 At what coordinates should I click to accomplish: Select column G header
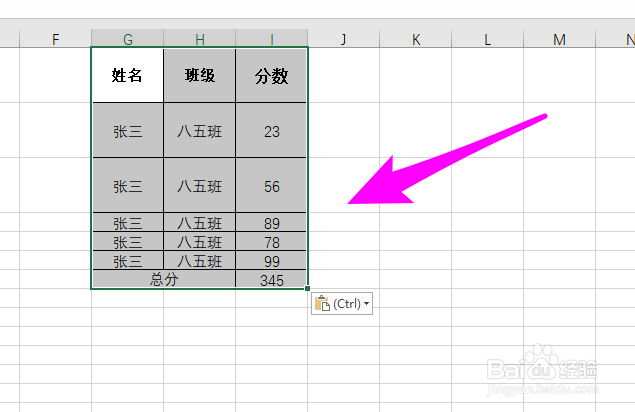tap(128, 39)
